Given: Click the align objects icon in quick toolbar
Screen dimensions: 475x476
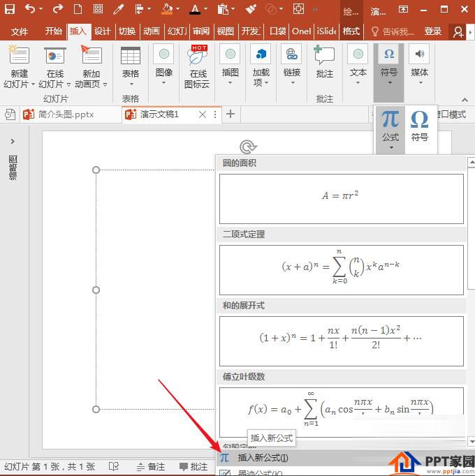Looking at the screenshot, I should click(139, 9).
